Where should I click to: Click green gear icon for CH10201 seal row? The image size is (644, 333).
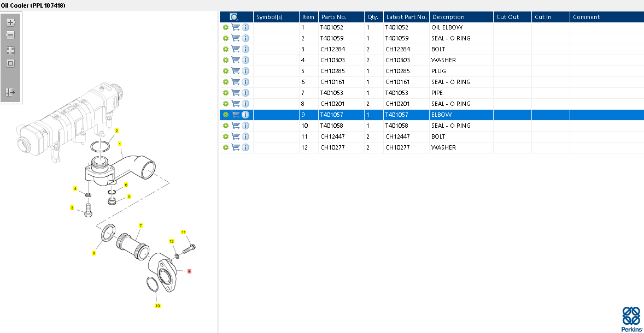[225, 104]
